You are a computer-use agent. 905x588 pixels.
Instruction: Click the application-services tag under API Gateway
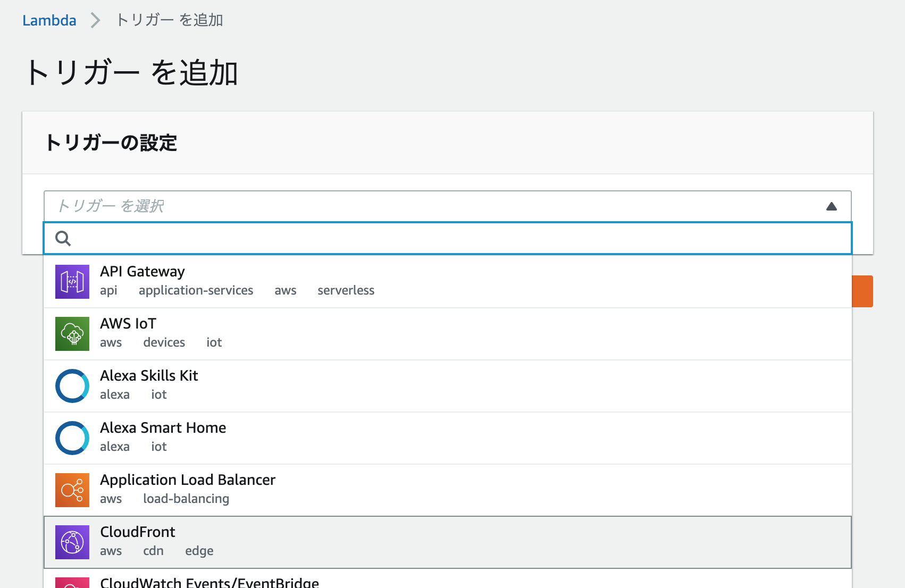tap(196, 290)
